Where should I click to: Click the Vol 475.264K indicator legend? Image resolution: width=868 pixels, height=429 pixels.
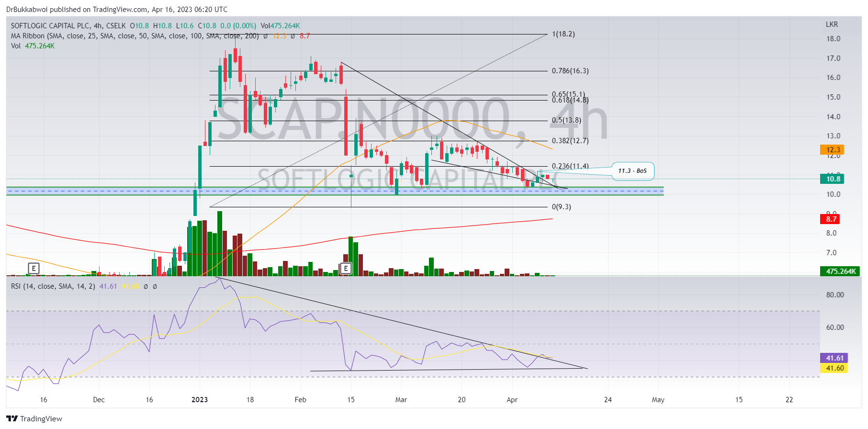point(33,46)
